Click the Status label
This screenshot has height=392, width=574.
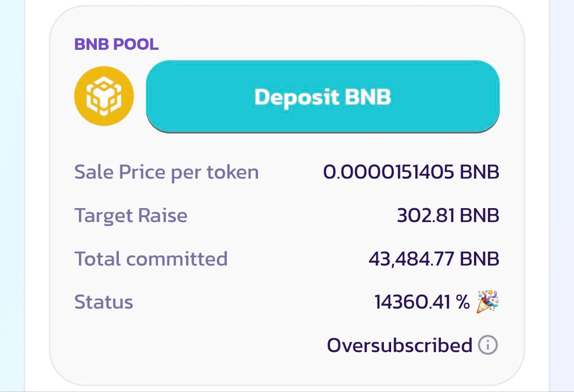coord(104,302)
